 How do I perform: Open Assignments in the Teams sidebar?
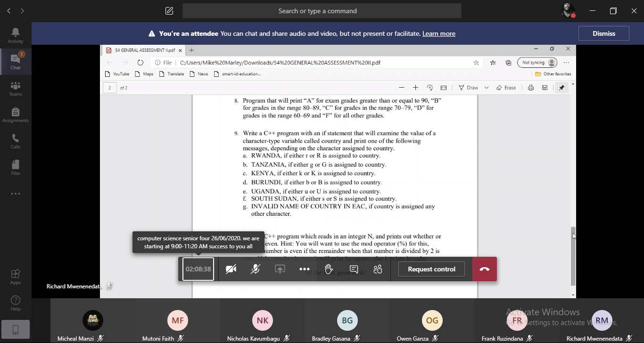[16, 114]
